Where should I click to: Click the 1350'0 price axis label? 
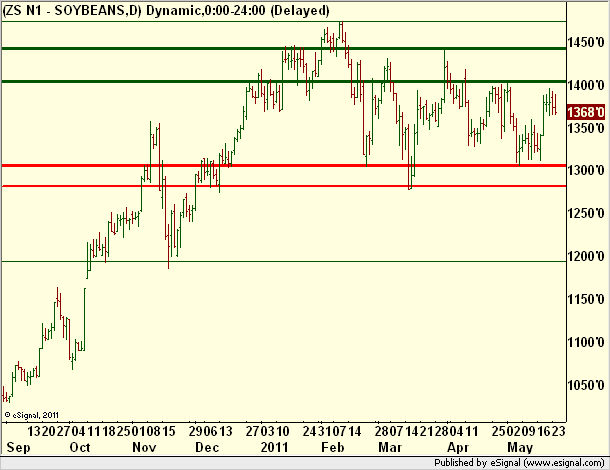pos(586,128)
